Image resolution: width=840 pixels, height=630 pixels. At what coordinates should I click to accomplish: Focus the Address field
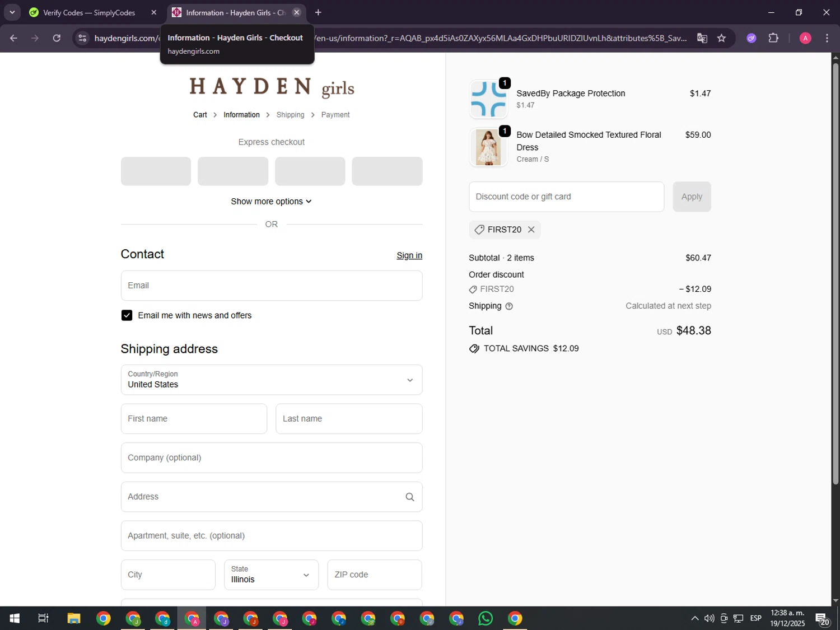(x=272, y=497)
